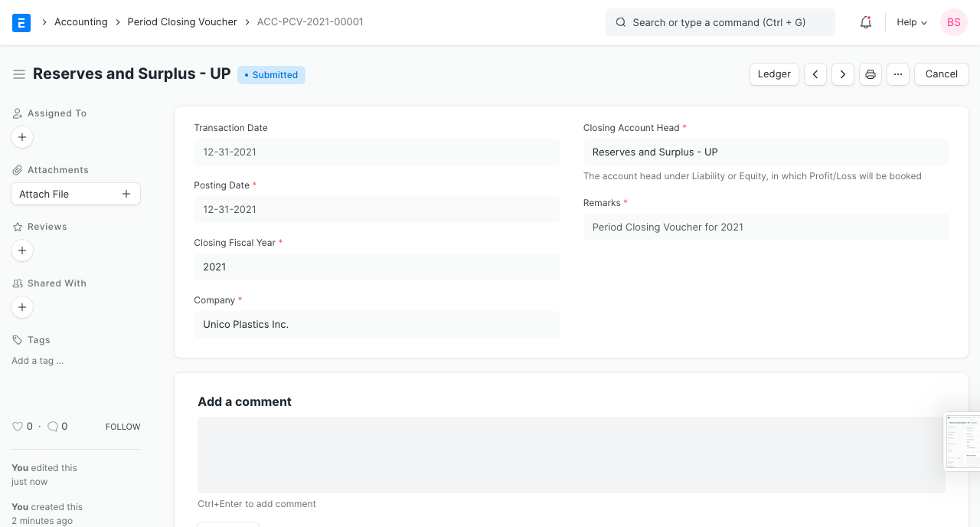This screenshot has width=980, height=527.
Task: Toggle the sidebar hamburger menu
Action: (x=19, y=74)
